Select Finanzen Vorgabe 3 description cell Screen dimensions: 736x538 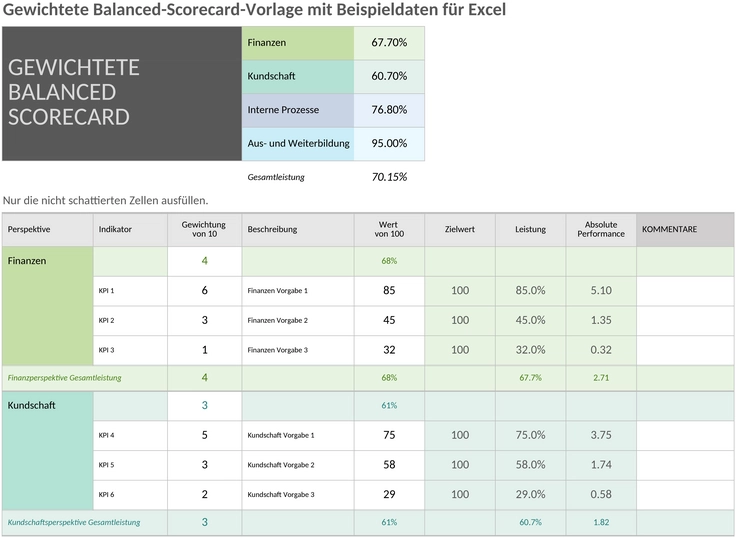(x=298, y=350)
